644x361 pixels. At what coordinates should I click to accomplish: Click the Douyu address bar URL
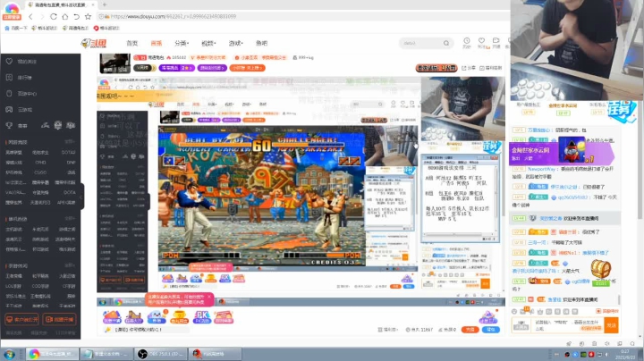coord(174,16)
